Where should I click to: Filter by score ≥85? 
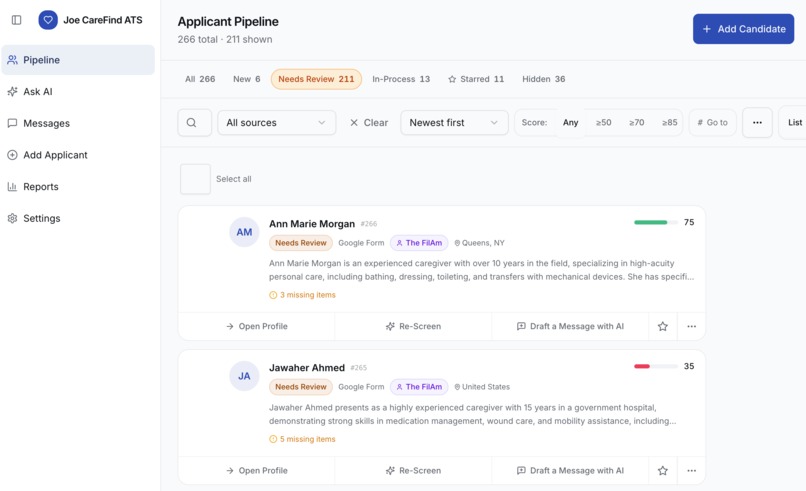[669, 123]
